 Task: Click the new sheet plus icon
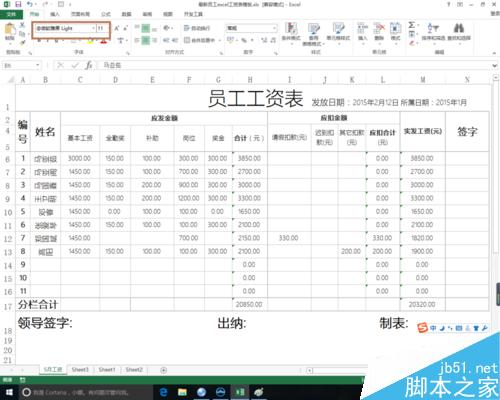pyautogui.click(x=163, y=370)
